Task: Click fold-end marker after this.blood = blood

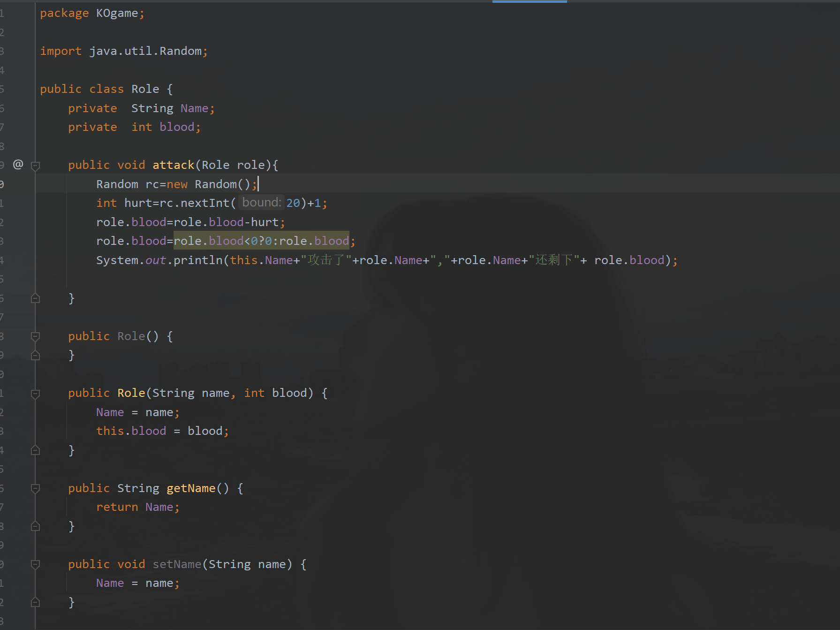Action: tap(35, 450)
